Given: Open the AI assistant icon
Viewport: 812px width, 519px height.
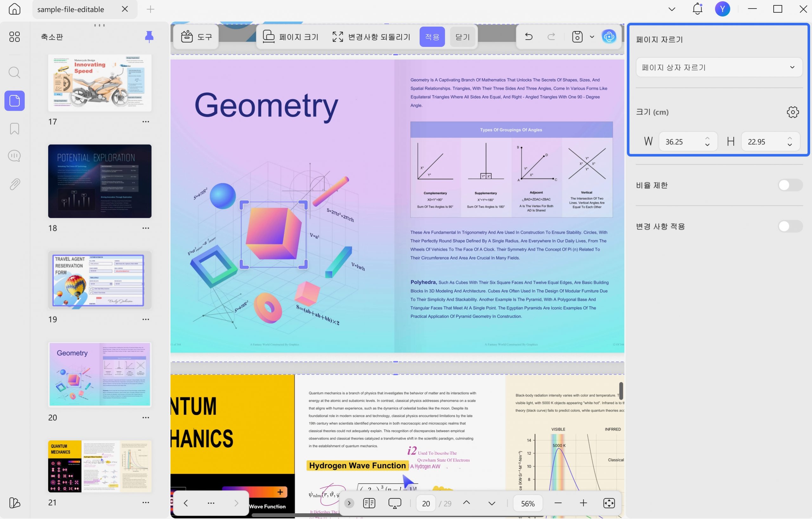Looking at the screenshot, I should (x=609, y=36).
